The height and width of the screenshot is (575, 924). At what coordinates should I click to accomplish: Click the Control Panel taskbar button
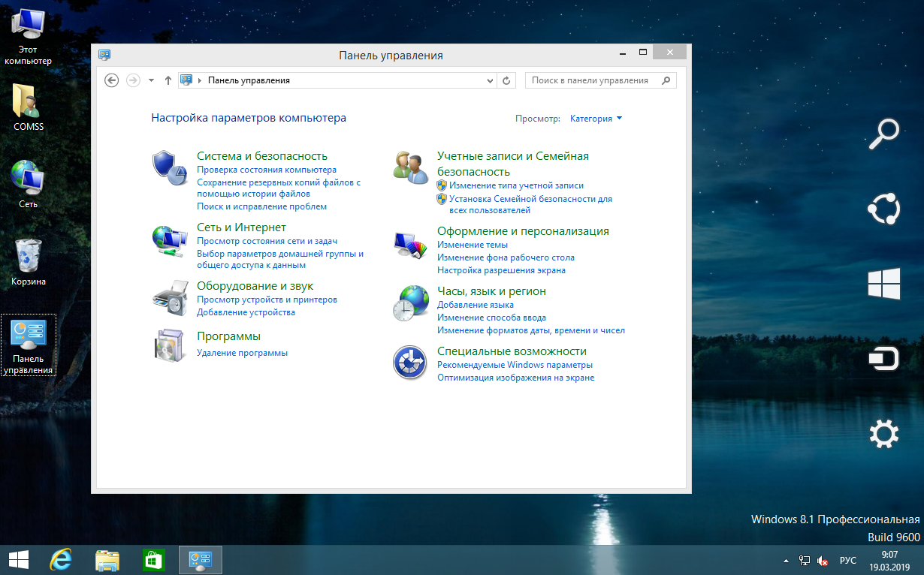coord(200,559)
